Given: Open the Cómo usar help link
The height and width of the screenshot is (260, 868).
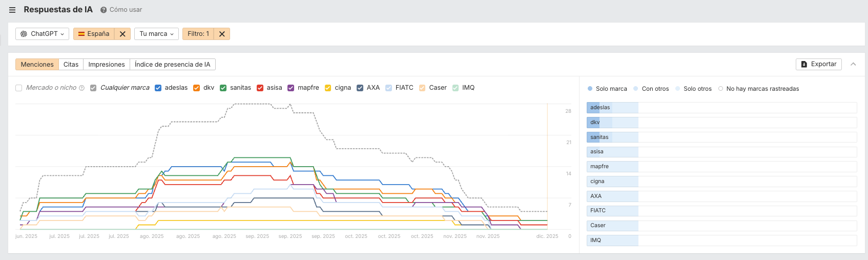Looking at the screenshot, I should [x=126, y=10].
